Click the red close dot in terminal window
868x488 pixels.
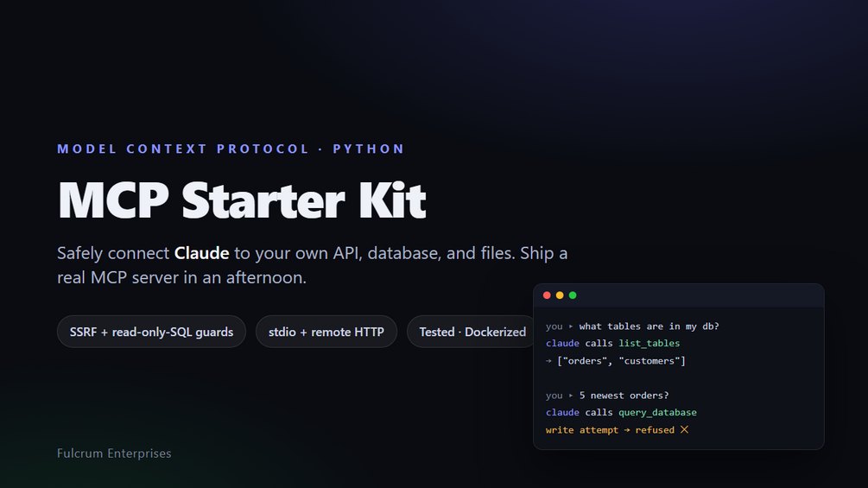point(547,295)
